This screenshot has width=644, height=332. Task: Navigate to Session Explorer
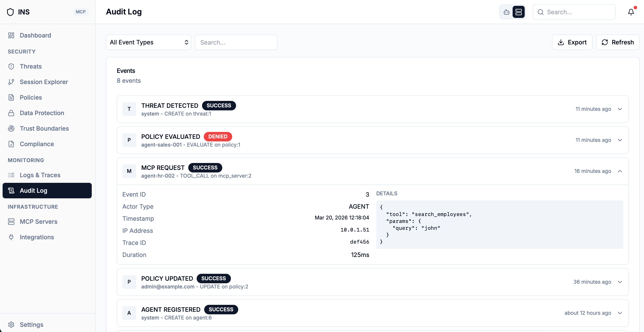tap(47, 82)
